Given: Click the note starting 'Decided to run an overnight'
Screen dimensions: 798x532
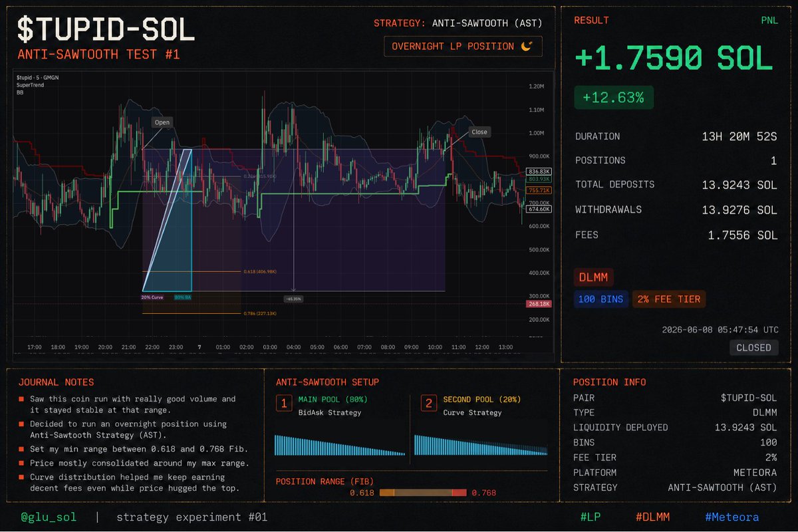Looking at the screenshot, I should [x=128, y=429].
